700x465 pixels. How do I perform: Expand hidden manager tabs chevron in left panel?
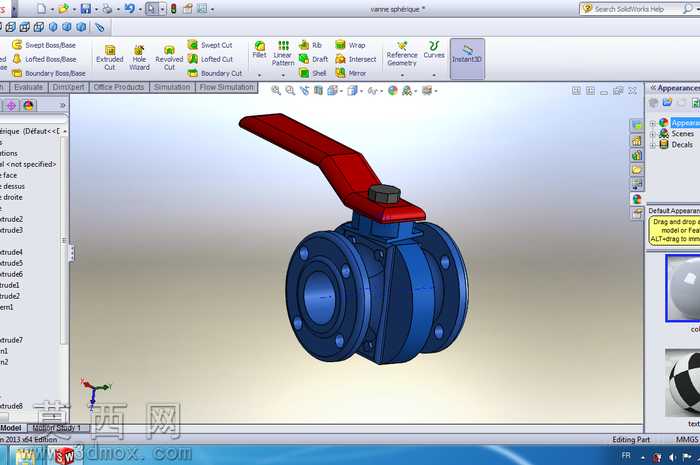pos(63,105)
